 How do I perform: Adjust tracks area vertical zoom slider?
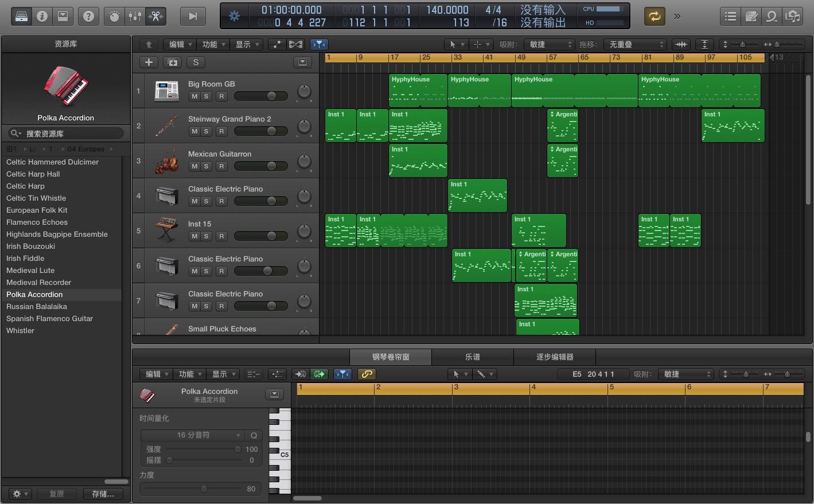pyautogui.click(x=742, y=44)
